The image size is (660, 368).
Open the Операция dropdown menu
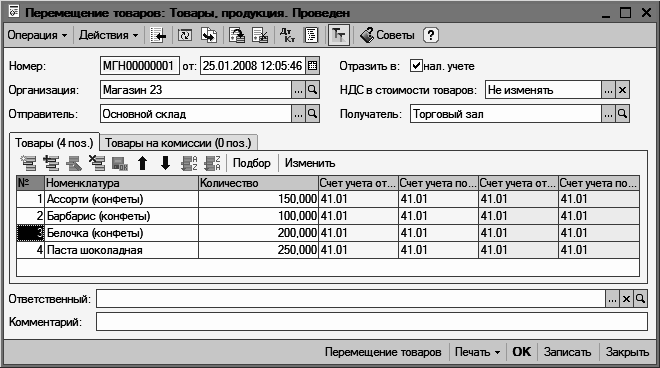37,35
